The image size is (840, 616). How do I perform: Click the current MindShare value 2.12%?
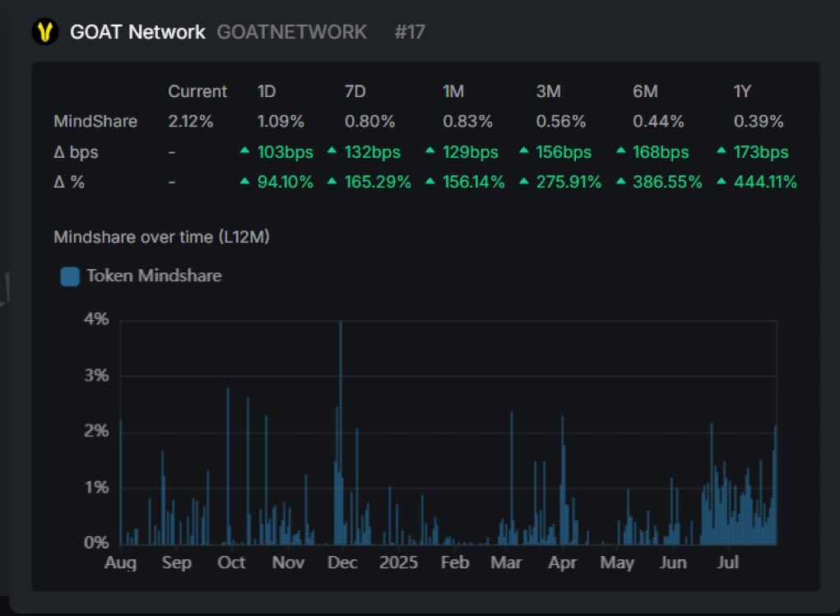point(191,122)
